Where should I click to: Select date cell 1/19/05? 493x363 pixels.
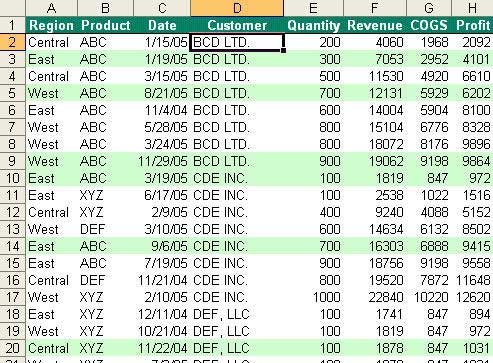(x=162, y=59)
